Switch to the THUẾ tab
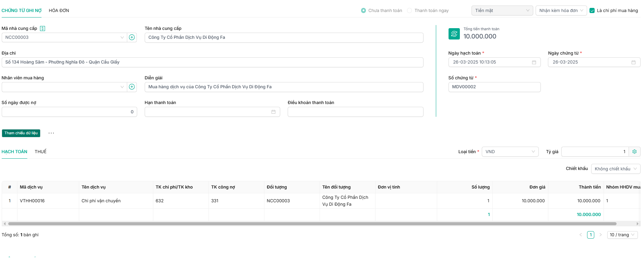Screen dimensions: 644x261 click(x=40, y=152)
